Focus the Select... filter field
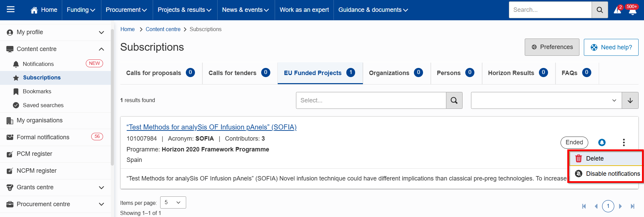 tap(371, 100)
